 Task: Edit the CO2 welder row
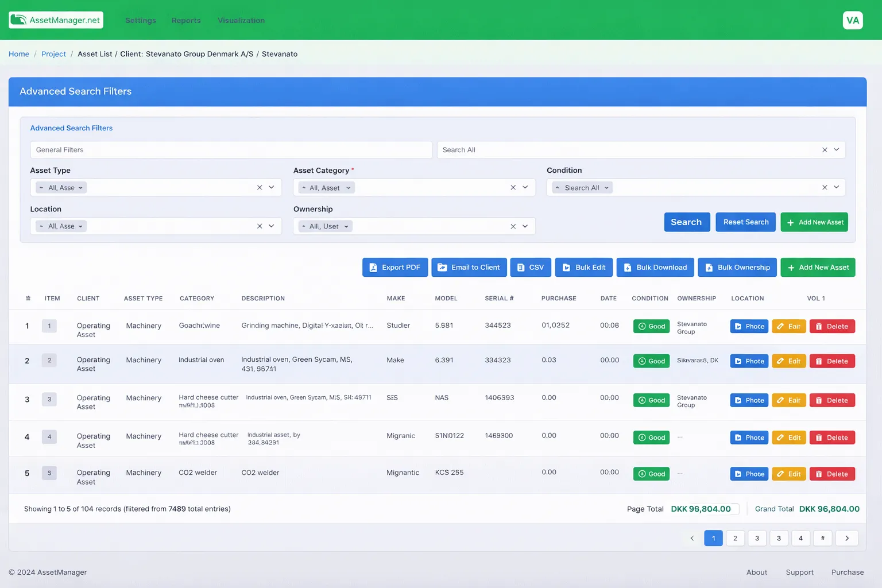789,474
